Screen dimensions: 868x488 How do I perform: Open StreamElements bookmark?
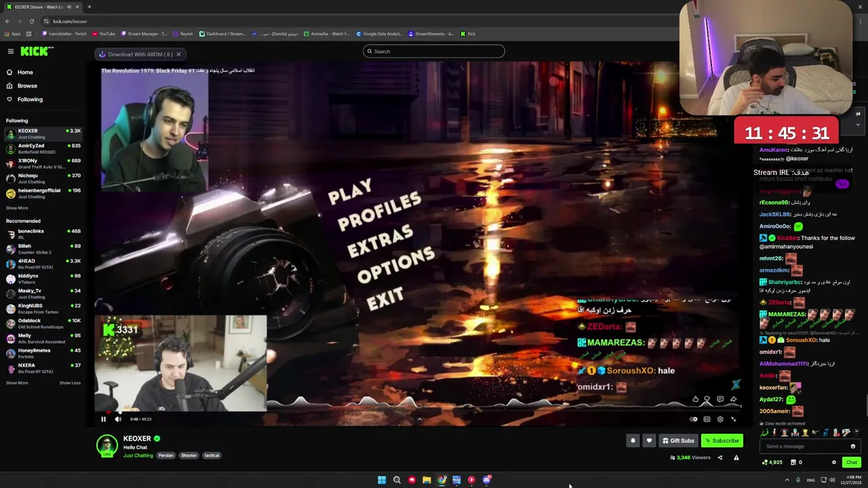coord(431,34)
